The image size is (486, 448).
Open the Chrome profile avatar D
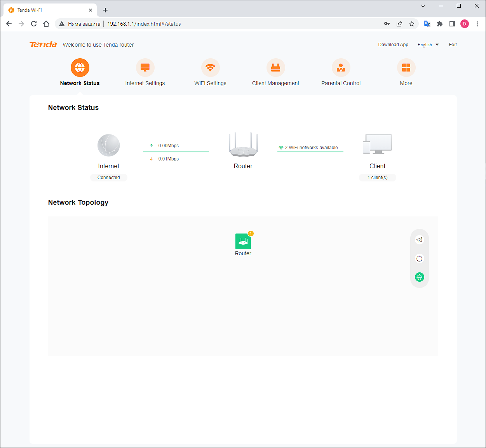(465, 24)
